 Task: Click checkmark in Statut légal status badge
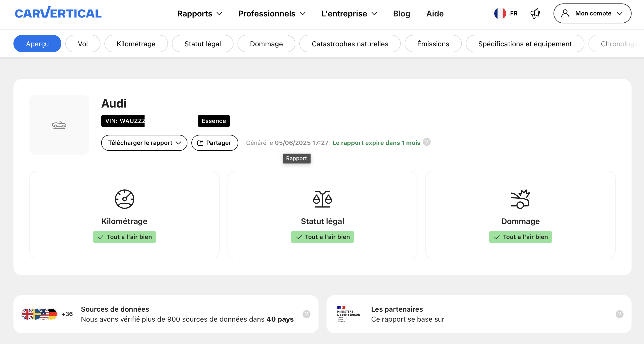pyautogui.click(x=299, y=237)
